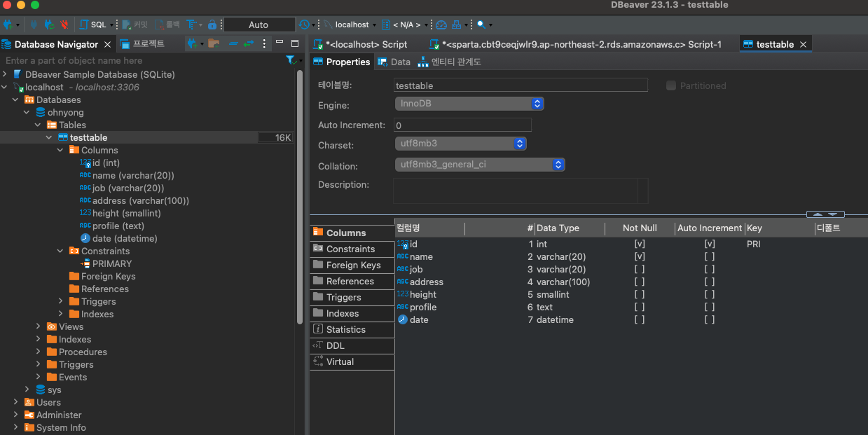
Task: Collapse the ohnyong database node
Action: pos(27,112)
